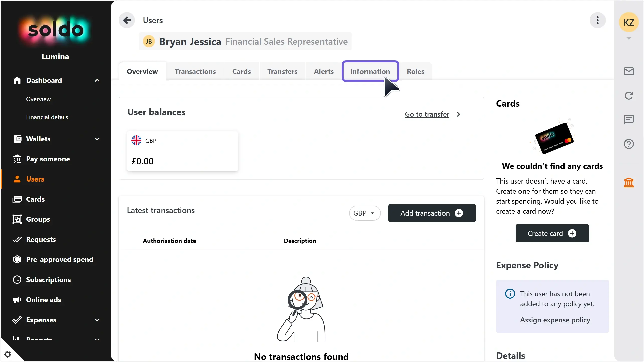The image size is (644, 362).
Task: Expand the Expenses sidebar section
Action: pos(97,320)
